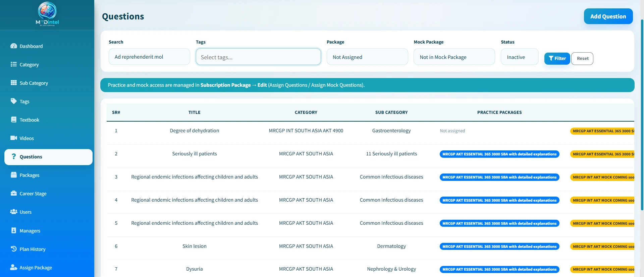Click Common Infectious diseases in row 5
The image size is (644, 277).
tap(391, 223)
